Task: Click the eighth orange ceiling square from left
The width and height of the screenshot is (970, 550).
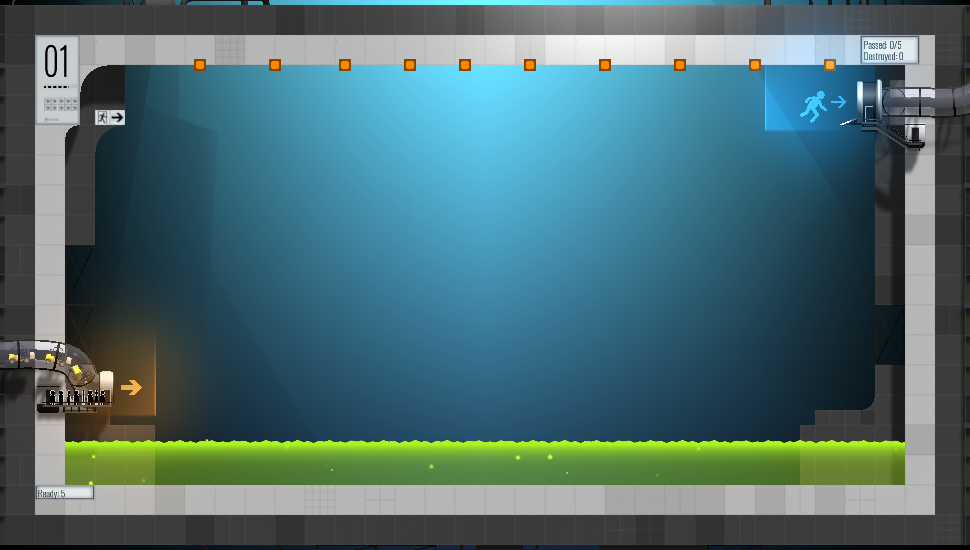Action: click(680, 65)
